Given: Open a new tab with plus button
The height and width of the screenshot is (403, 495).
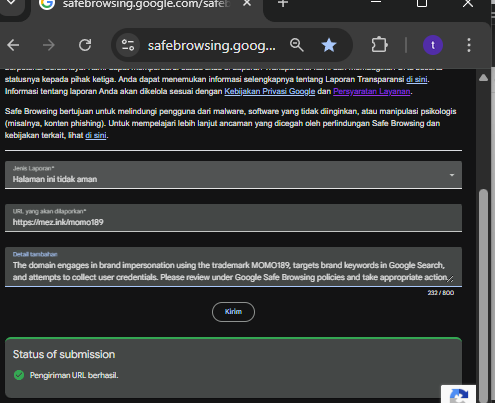Looking at the screenshot, I should 283,3.
